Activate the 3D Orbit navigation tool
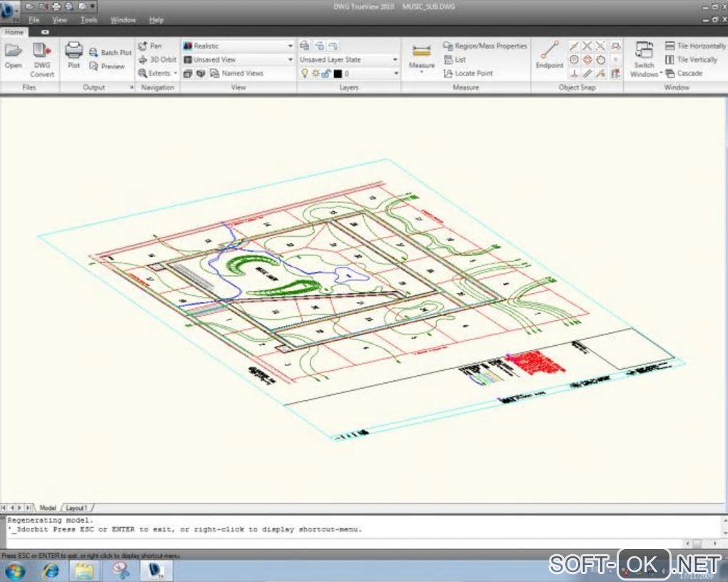728x582 pixels. tap(157, 59)
